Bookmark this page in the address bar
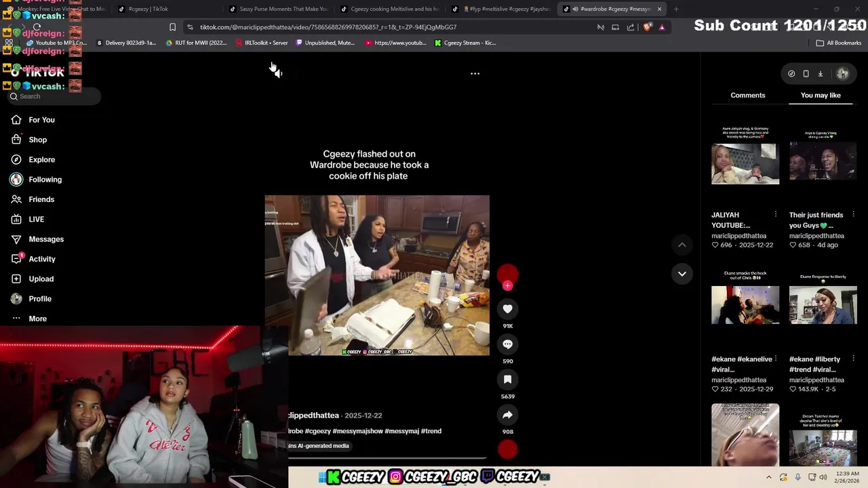This screenshot has width=868, height=488. [x=172, y=27]
